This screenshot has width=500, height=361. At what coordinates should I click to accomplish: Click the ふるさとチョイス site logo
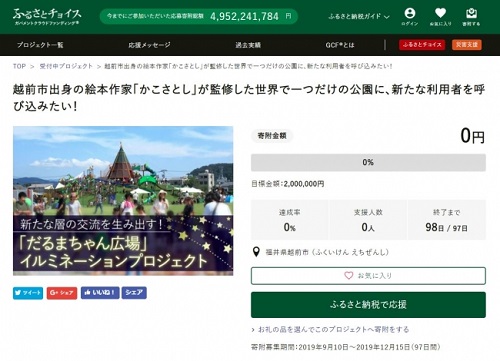coord(47,17)
